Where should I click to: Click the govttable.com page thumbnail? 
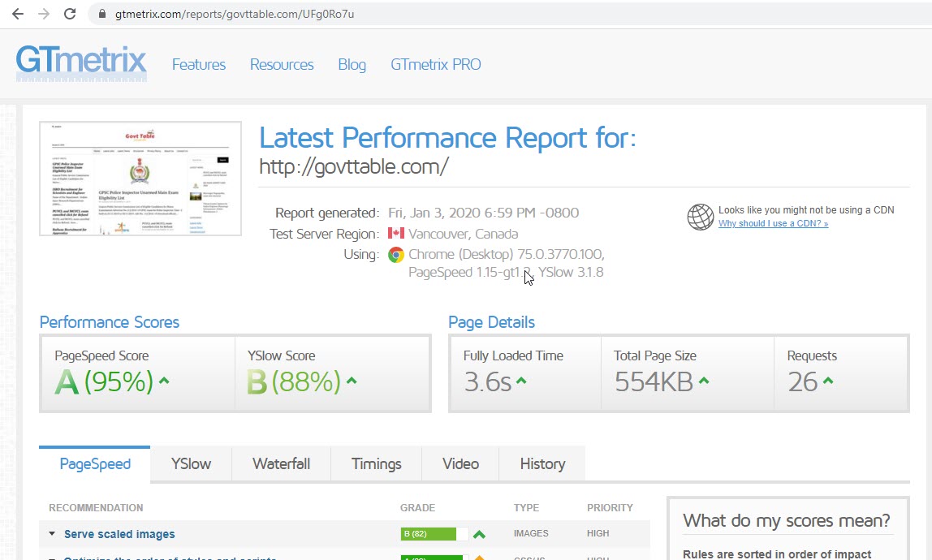point(140,178)
